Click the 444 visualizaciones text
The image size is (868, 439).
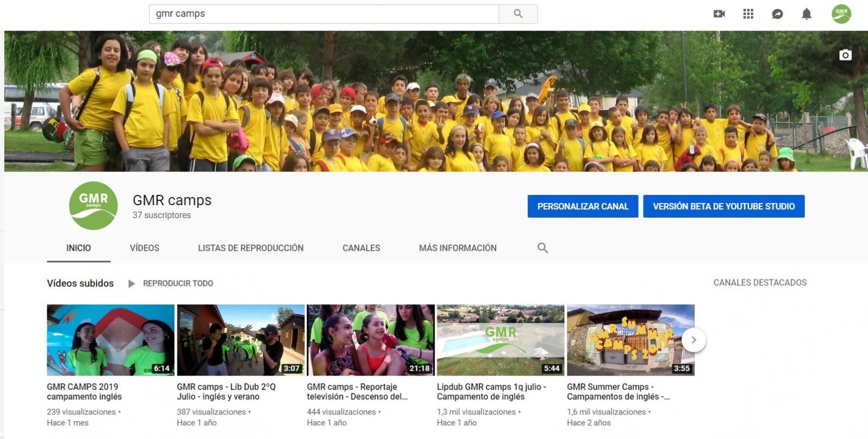(341, 412)
